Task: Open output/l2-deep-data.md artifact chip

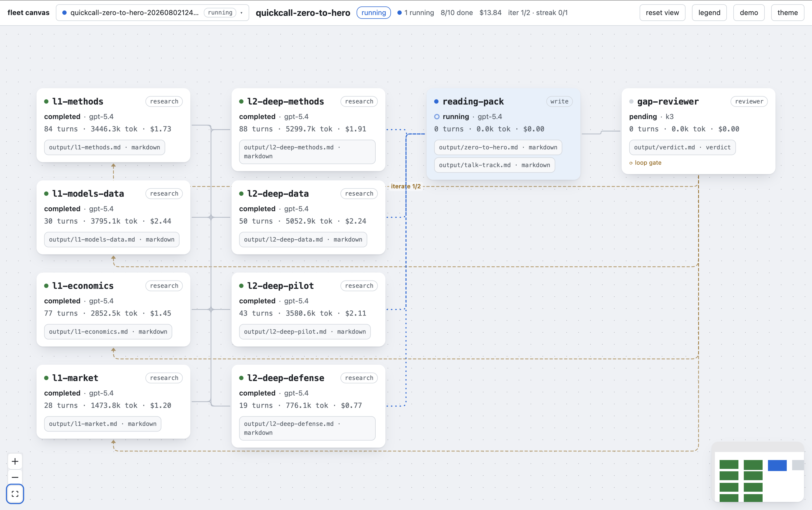Action: coord(303,239)
